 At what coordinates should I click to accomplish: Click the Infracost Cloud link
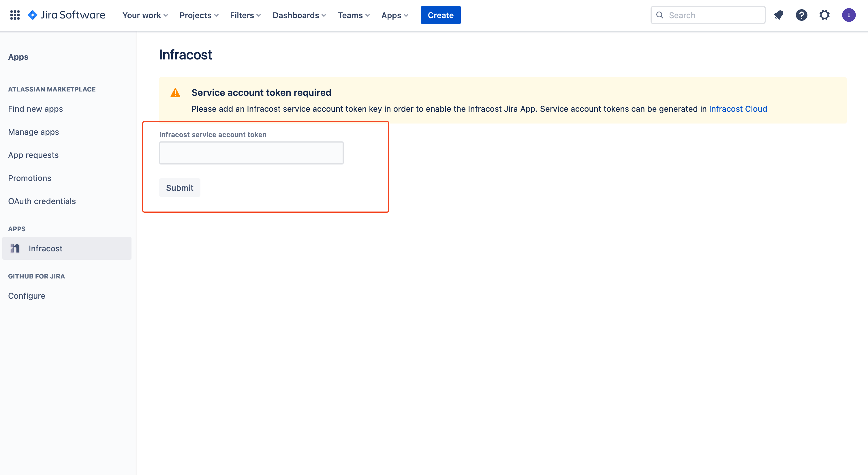738,108
